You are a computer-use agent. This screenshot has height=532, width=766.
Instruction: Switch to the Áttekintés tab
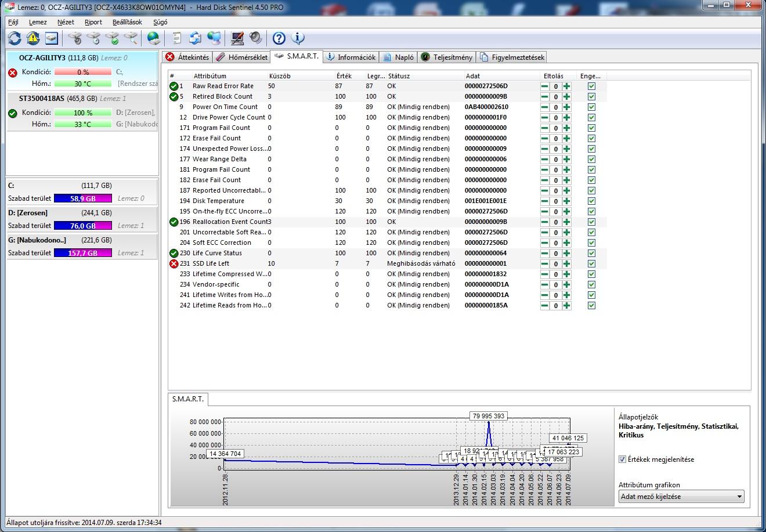[x=187, y=57]
